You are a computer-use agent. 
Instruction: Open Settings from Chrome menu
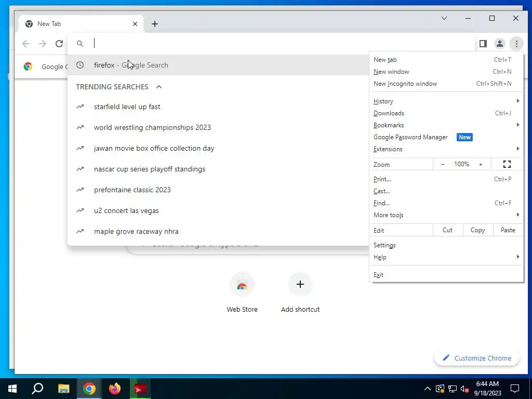[x=446, y=245]
